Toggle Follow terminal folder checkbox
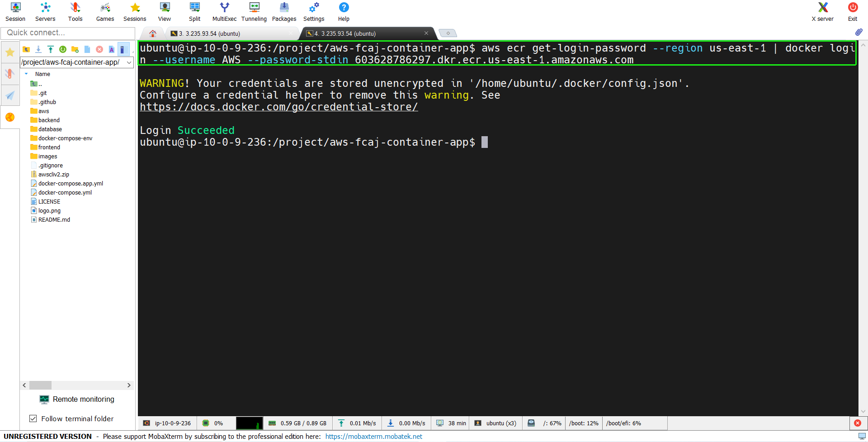The image size is (868, 442). tap(33, 418)
